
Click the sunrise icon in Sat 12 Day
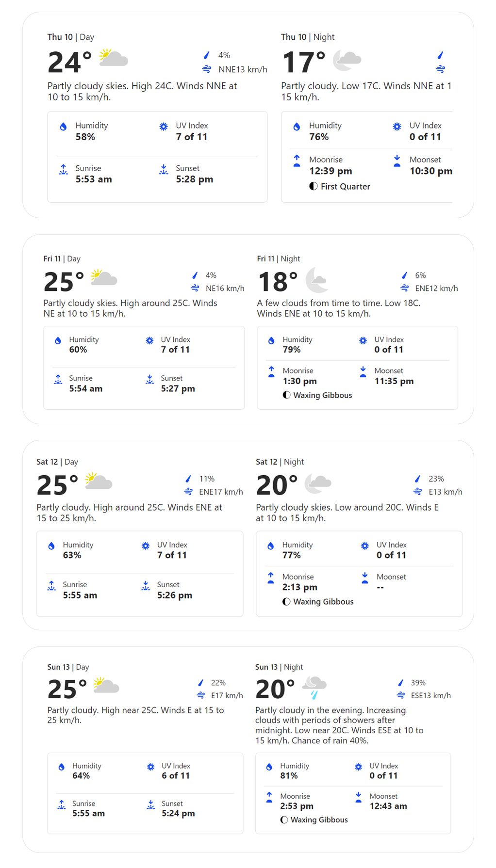pos(51,586)
